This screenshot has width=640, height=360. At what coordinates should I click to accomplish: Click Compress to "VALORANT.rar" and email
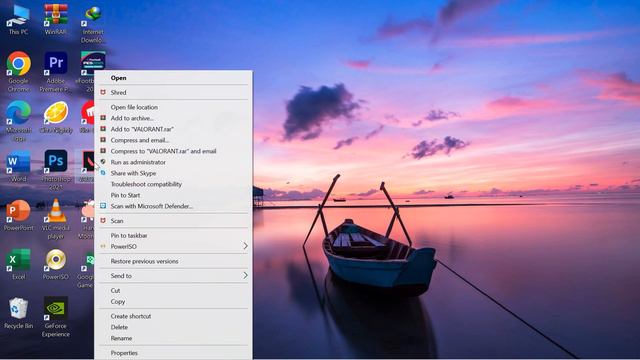pos(173,151)
